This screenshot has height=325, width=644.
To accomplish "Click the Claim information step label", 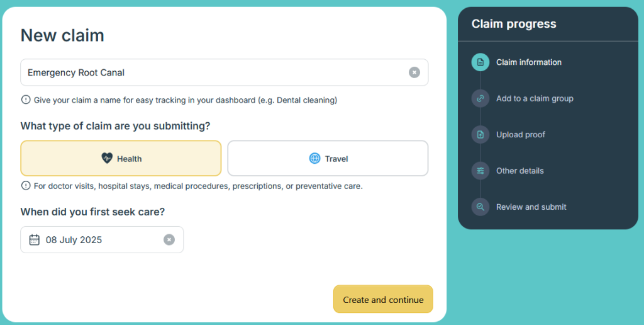I will pyautogui.click(x=529, y=62).
